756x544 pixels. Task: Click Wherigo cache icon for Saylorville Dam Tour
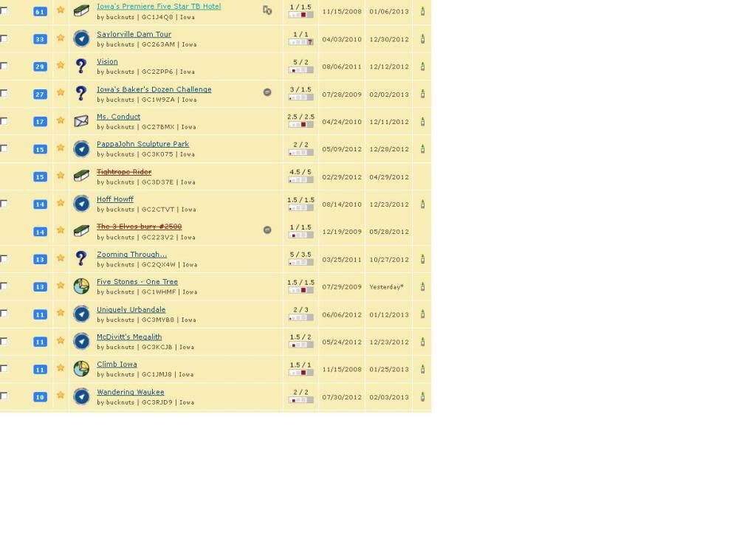click(81, 38)
